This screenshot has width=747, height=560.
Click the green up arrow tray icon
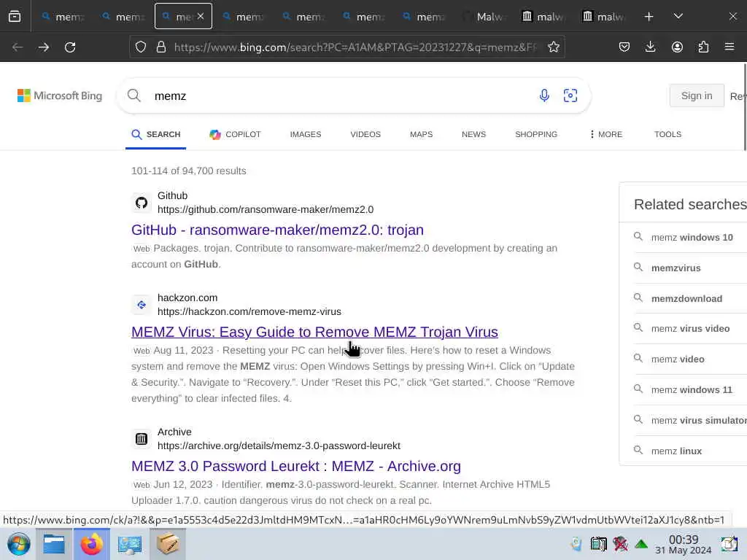point(641,544)
